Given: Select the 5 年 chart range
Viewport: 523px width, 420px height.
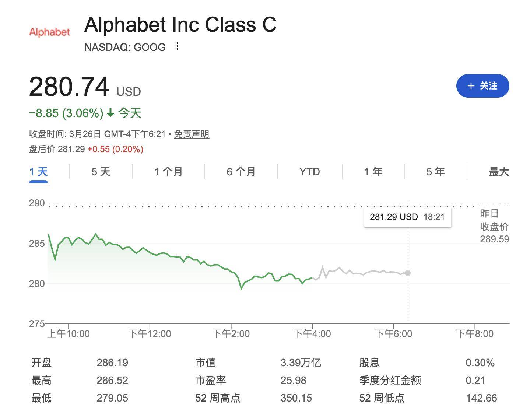Looking at the screenshot, I should (x=435, y=171).
